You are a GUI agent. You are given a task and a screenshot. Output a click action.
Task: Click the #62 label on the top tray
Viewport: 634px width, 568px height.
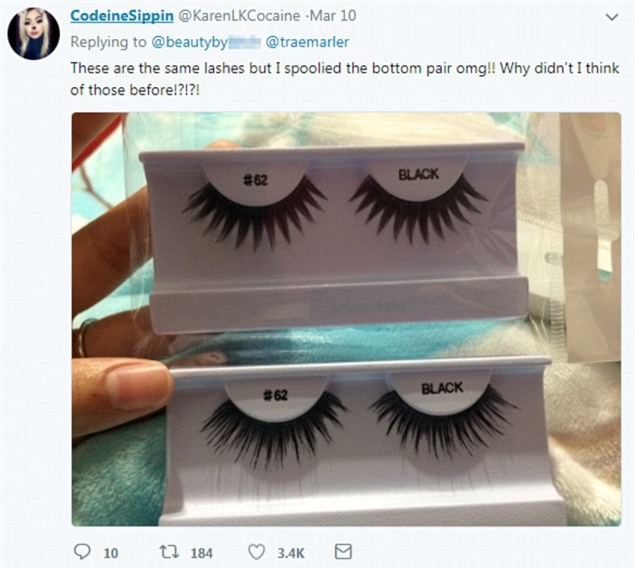tap(260, 180)
